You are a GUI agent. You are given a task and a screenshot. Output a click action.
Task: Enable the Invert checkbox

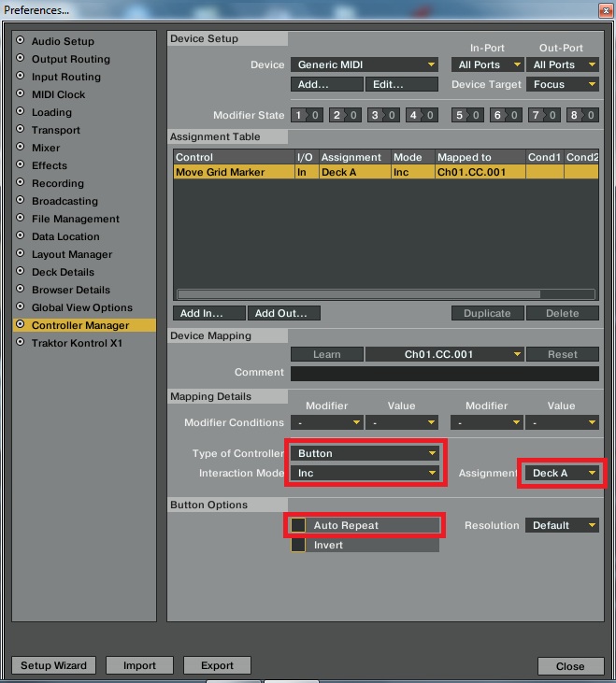pos(298,545)
